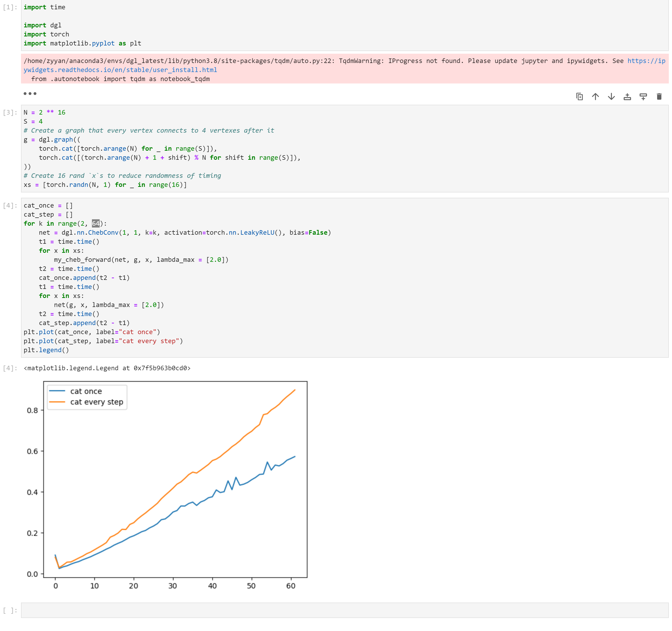Duplicate the selected cell
This screenshot has height=631, width=672.
pyautogui.click(x=580, y=96)
